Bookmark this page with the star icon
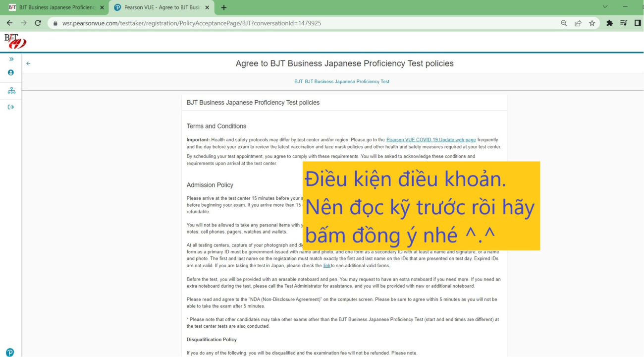 pos(592,23)
